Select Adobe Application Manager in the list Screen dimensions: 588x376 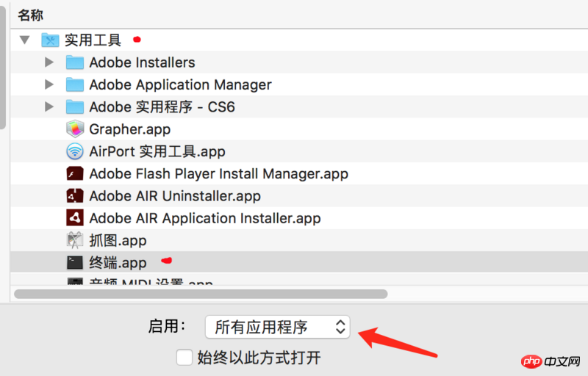(180, 84)
